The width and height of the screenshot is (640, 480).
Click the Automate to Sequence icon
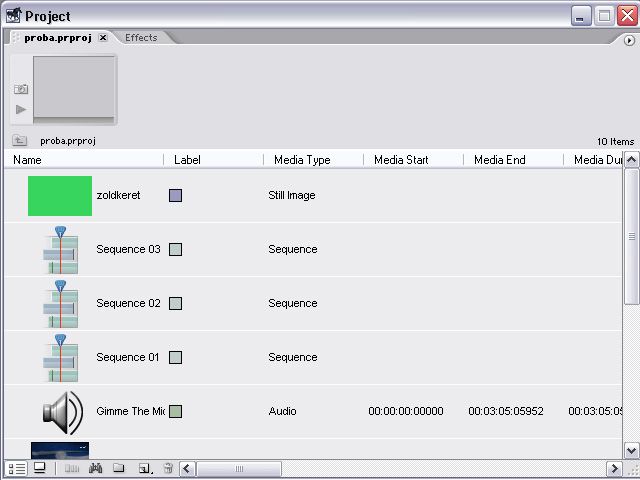(x=72, y=468)
